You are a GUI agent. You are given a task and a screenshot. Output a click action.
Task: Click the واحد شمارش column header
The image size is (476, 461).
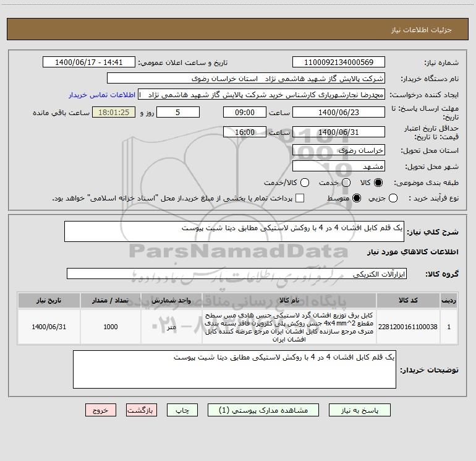(171, 300)
